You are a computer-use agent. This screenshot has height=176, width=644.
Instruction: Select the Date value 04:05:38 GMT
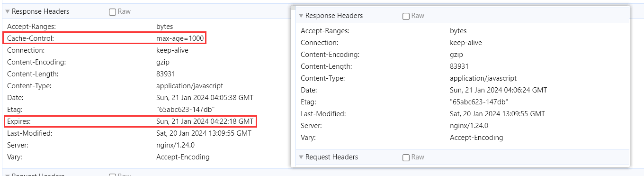coord(205,98)
